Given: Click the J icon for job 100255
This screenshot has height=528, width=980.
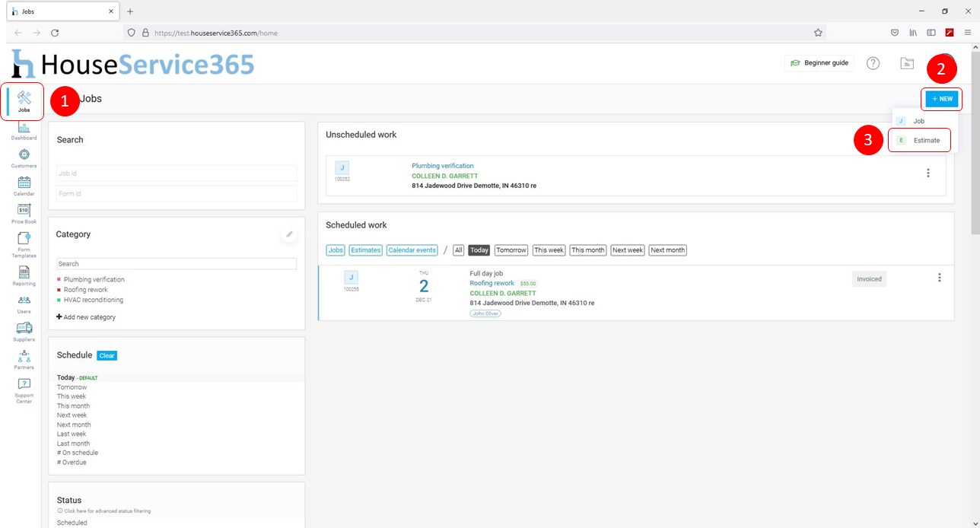Looking at the screenshot, I should (351, 278).
